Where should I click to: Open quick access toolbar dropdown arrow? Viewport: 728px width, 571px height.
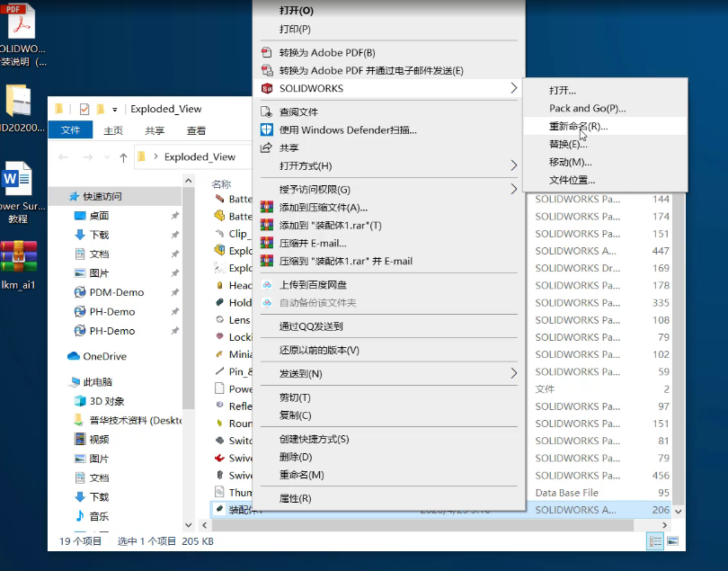(x=115, y=110)
